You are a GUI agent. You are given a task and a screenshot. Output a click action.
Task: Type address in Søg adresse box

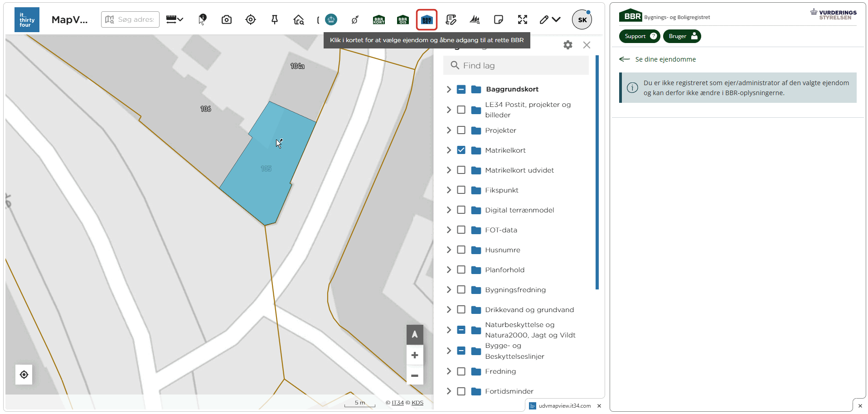131,19
